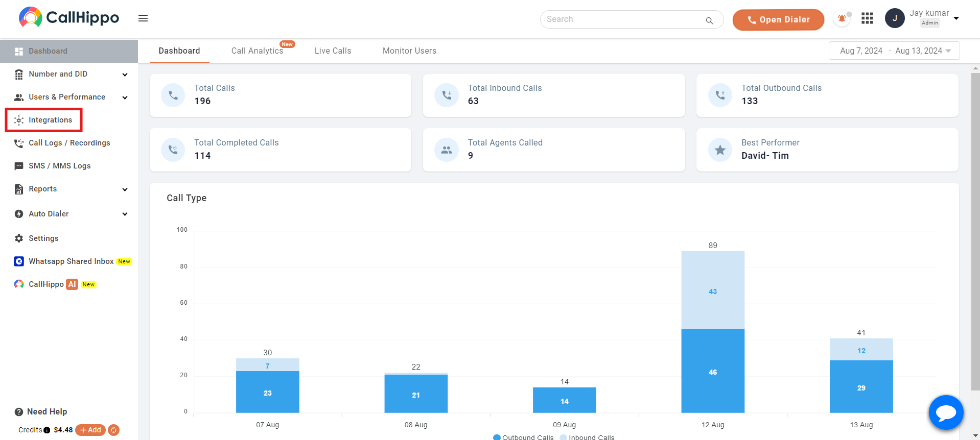This screenshot has width=980, height=440.
Task: Open Jay kumar account dropdown arrow
Action: pos(956,18)
